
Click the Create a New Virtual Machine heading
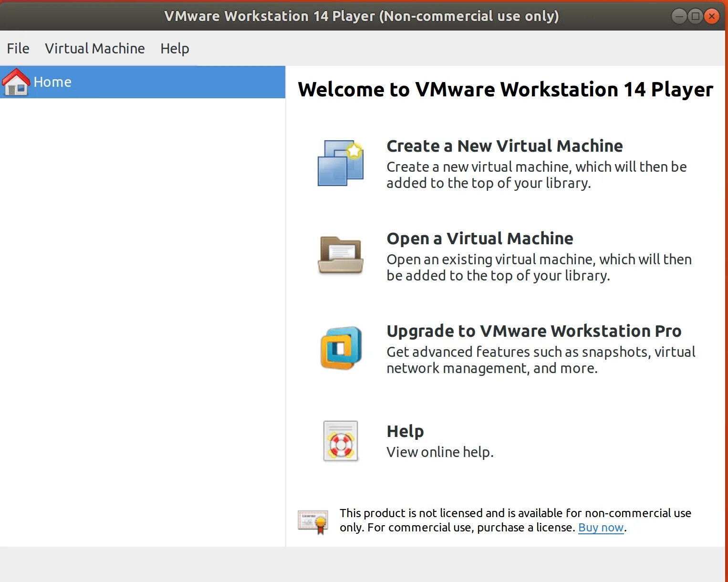[505, 146]
